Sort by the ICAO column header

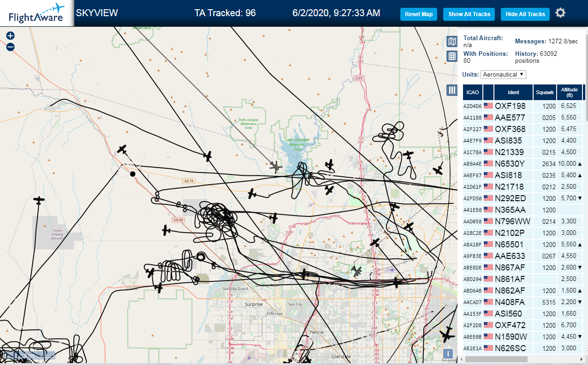point(472,92)
